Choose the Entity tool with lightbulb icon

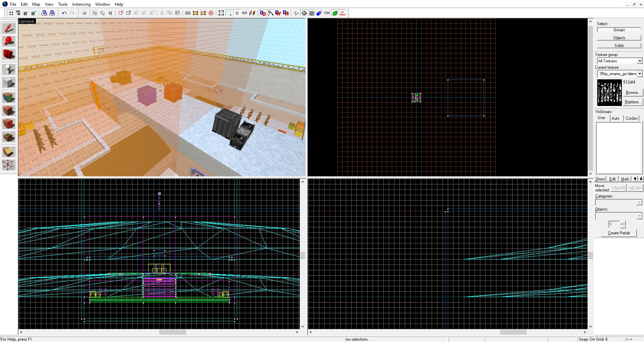(x=9, y=69)
